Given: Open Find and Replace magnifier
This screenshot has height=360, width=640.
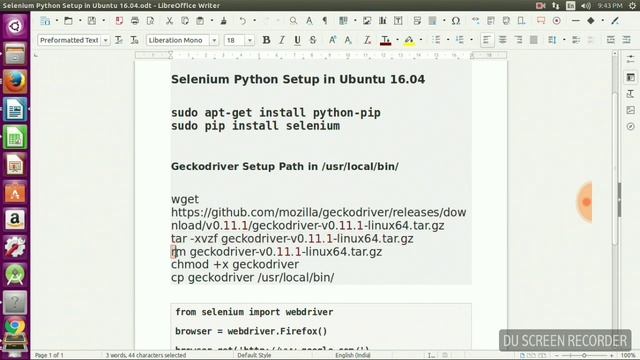Looking at the screenshot, I should tap(293, 21).
